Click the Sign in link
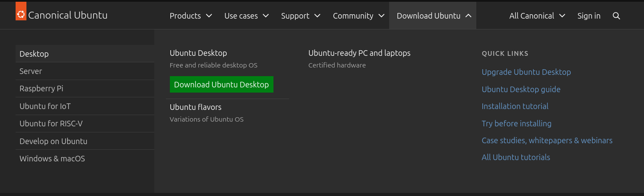644x196 pixels. point(589,16)
